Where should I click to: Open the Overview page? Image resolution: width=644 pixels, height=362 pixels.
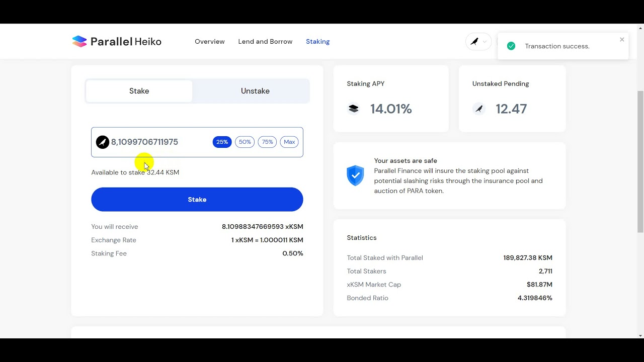tap(210, 42)
